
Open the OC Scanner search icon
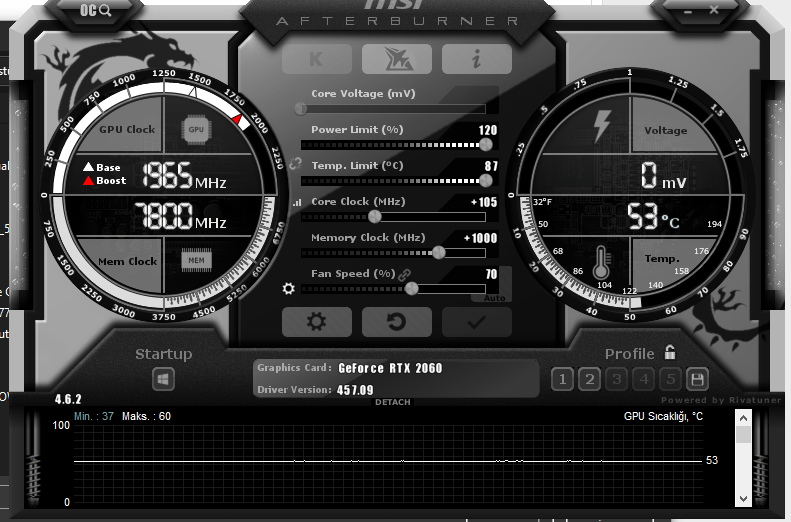(96, 10)
